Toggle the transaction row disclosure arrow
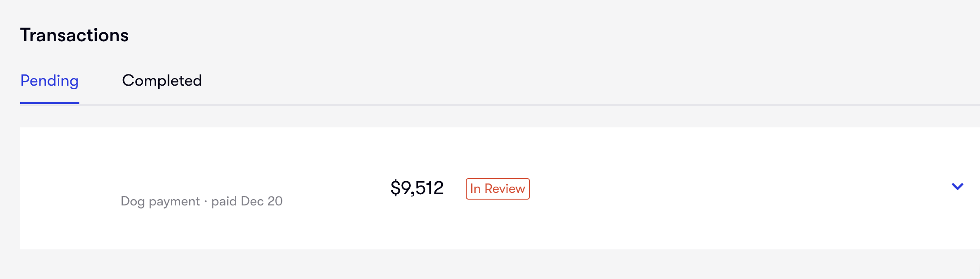Viewport: 980px width, 279px height. (957, 187)
